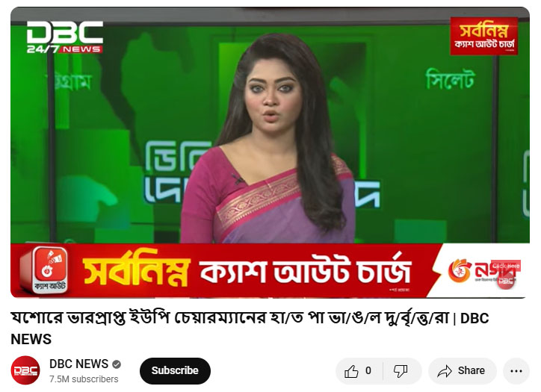Like the video with thumbs-up icon

pyautogui.click(x=351, y=371)
